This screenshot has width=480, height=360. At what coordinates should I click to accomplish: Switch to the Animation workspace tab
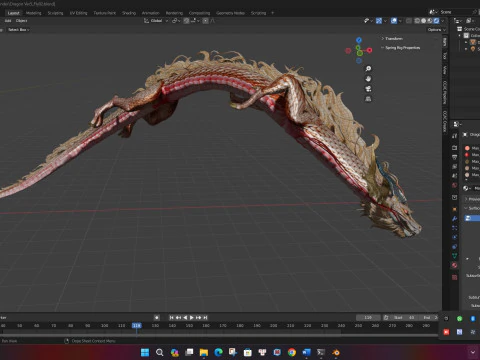[x=150, y=13]
